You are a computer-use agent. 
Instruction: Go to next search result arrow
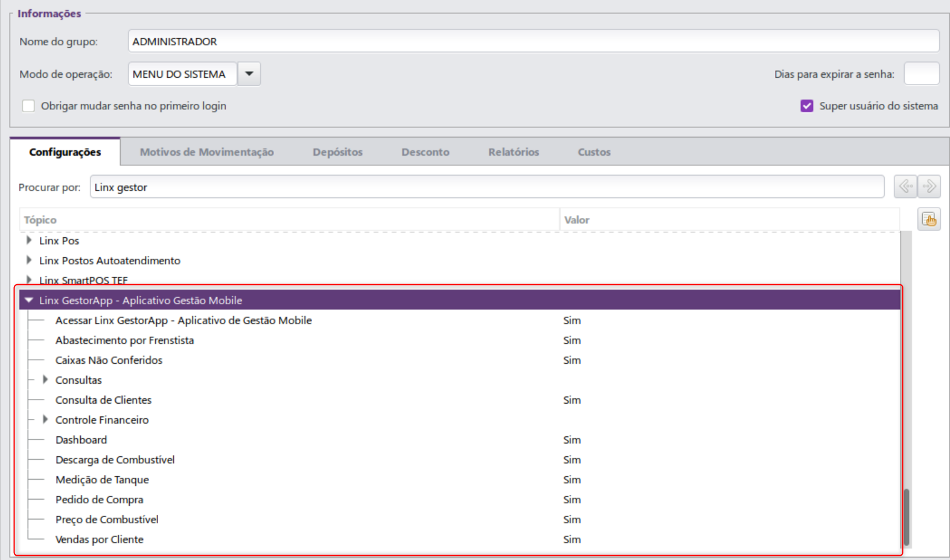[929, 186]
